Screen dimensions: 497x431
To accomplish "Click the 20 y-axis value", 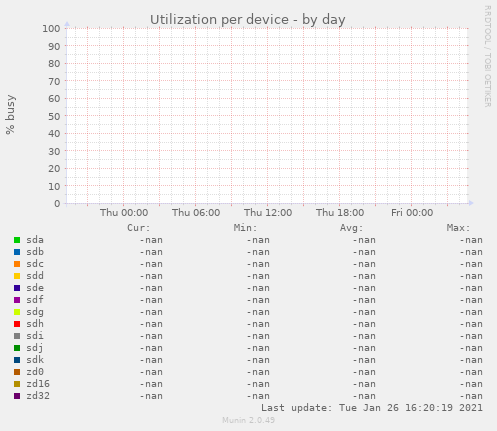I will [54, 169].
